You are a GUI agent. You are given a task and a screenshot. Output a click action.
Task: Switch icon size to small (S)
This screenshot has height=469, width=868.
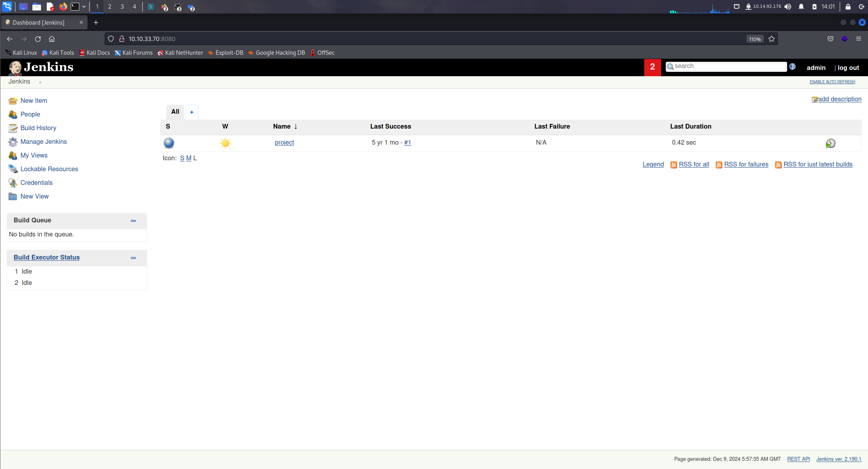182,158
